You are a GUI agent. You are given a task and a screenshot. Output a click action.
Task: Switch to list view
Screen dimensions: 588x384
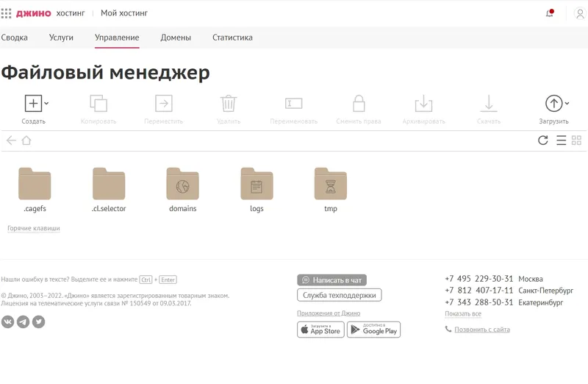(561, 141)
